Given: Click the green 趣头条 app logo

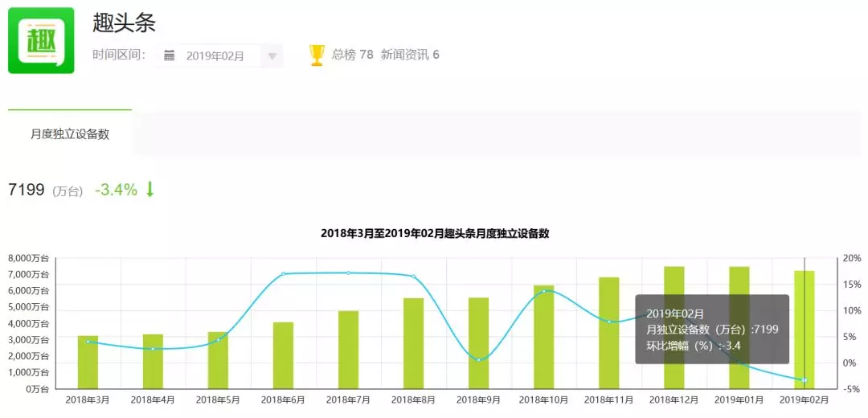Looking at the screenshot, I should tap(41, 40).
